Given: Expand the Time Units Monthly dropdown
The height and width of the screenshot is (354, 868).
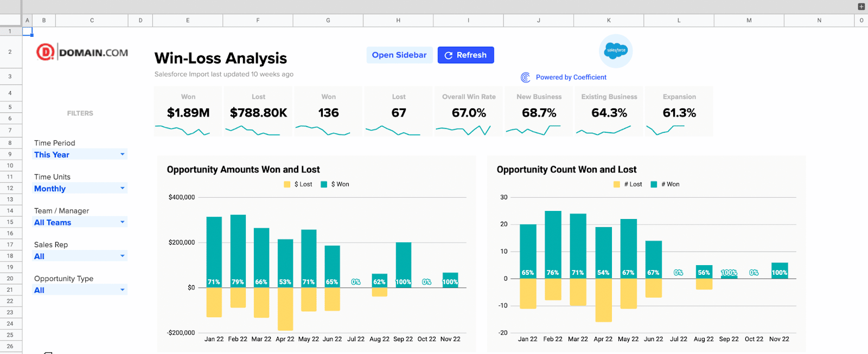Looking at the screenshot, I should (x=123, y=189).
